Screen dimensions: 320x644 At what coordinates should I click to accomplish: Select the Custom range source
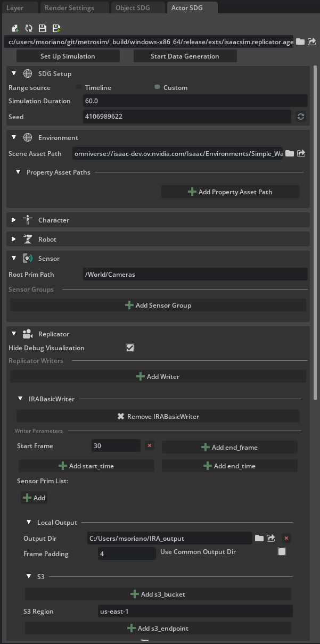coord(157,87)
